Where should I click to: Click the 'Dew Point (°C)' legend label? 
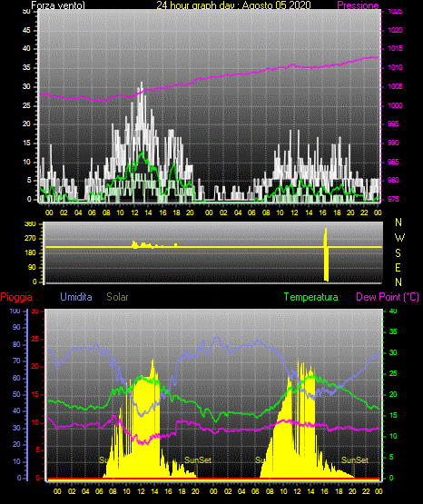click(388, 297)
